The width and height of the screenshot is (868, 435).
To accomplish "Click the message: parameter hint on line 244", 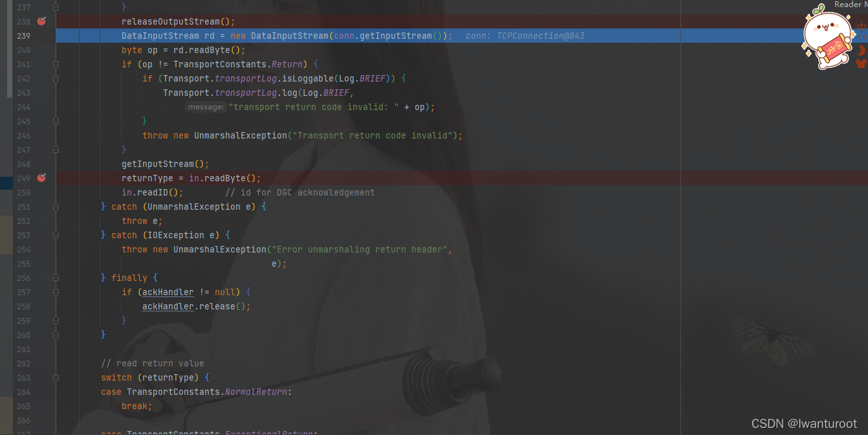I will 206,107.
